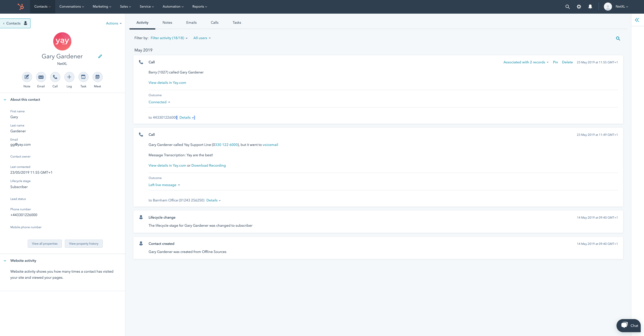The image size is (644, 336).
Task: Click View details in Yay.com link
Action: (x=167, y=82)
